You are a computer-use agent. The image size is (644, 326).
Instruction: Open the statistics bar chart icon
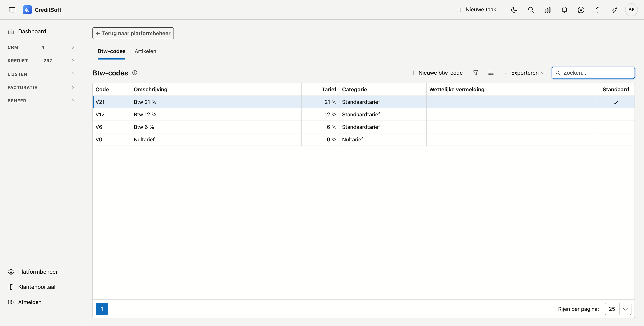[548, 10]
